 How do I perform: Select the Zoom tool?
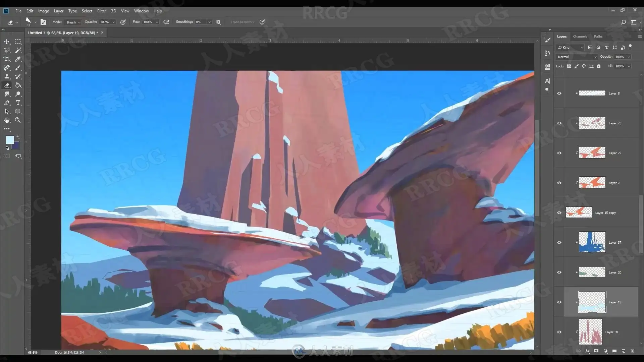click(x=18, y=120)
